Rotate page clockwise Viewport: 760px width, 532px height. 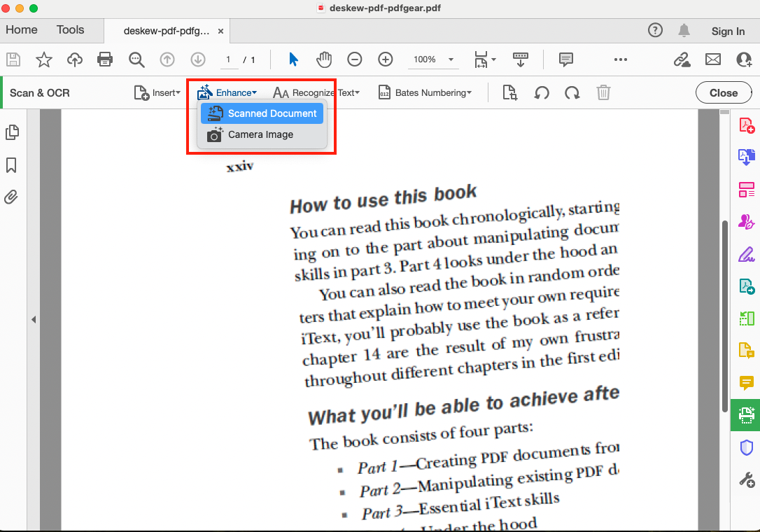tap(572, 92)
